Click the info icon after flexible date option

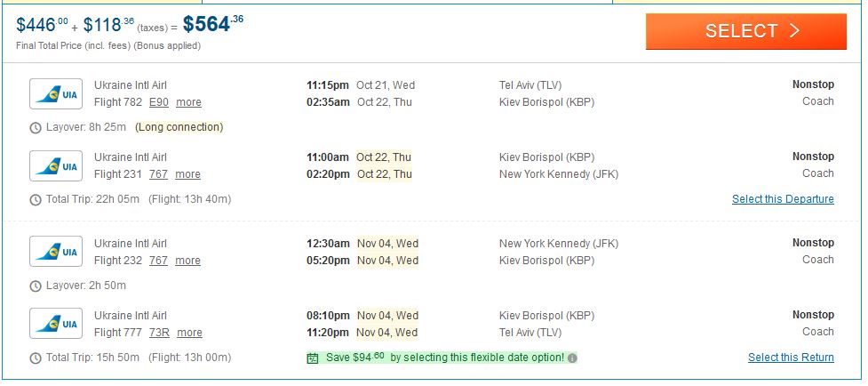click(572, 358)
